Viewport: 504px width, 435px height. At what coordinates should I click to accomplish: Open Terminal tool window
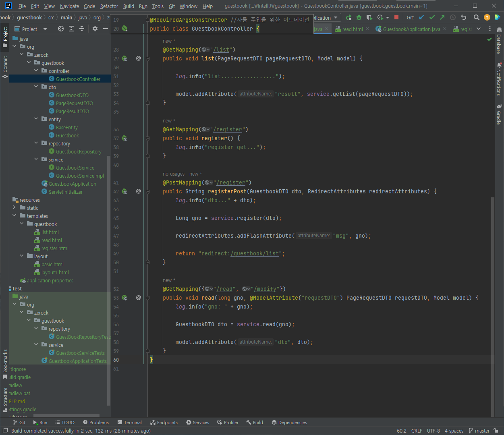(x=130, y=423)
